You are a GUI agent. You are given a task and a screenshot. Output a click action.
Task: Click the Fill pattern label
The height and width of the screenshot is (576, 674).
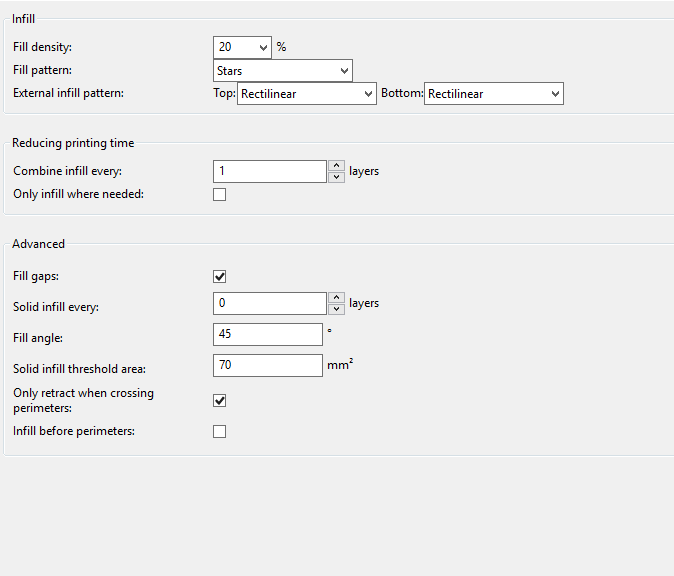(42, 70)
